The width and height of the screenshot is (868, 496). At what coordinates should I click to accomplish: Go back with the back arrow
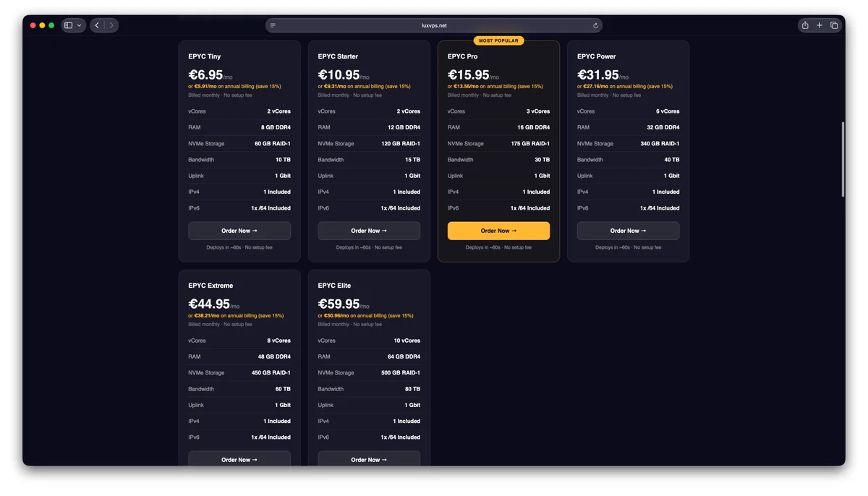pyautogui.click(x=97, y=25)
